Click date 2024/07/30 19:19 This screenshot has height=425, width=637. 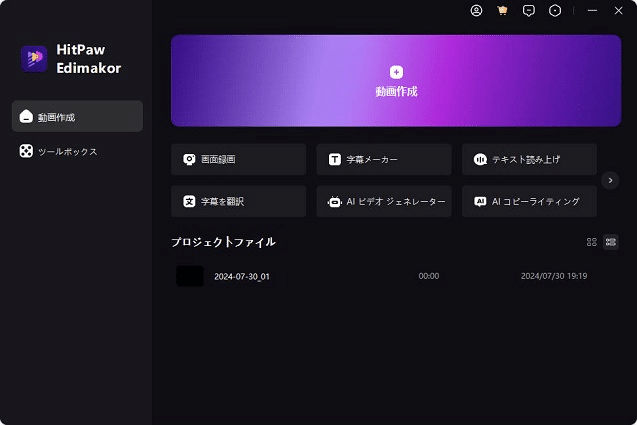point(554,276)
